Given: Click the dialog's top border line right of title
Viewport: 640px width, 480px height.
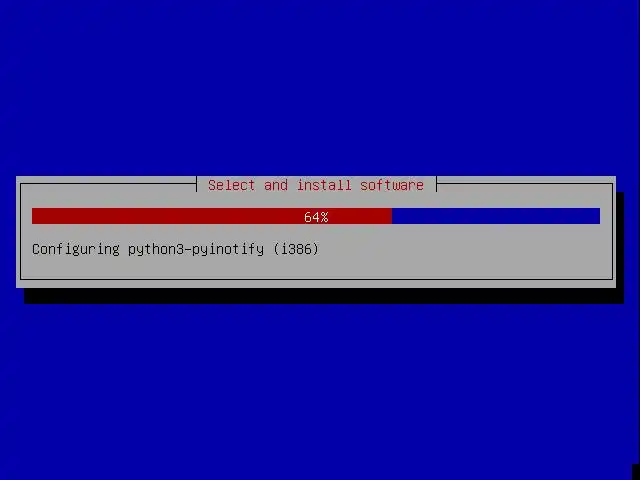Looking at the screenshot, I should click(x=525, y=184).
